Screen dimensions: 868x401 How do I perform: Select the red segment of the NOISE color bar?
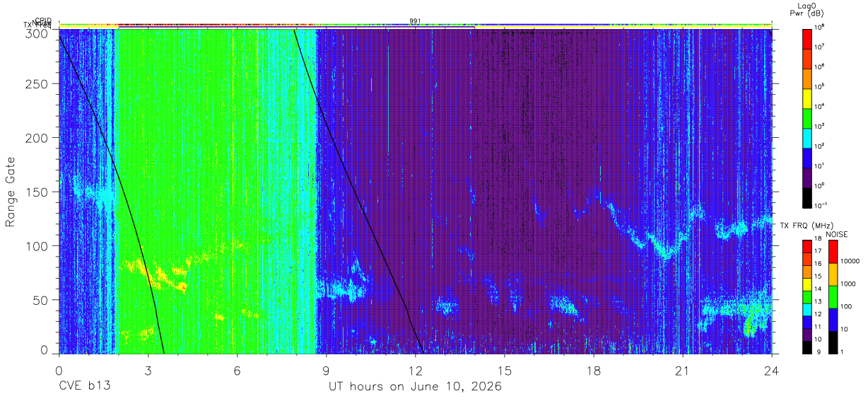coord(832,252)
